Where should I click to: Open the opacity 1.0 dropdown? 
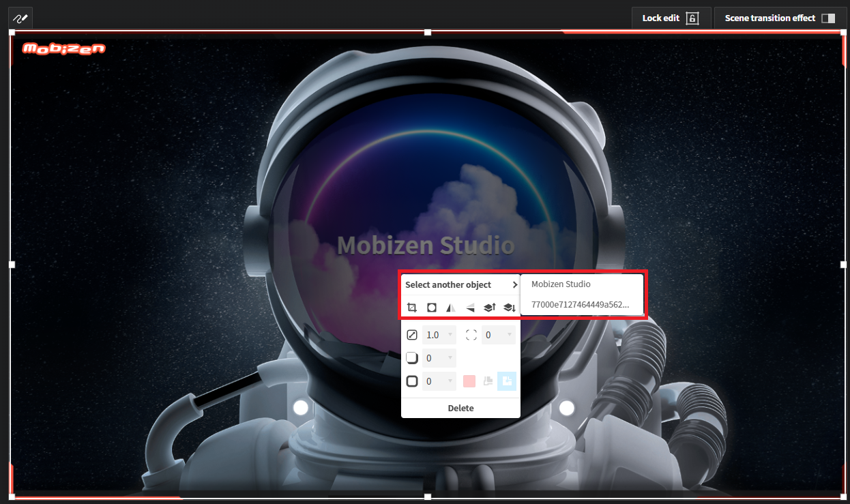[439, 335]
